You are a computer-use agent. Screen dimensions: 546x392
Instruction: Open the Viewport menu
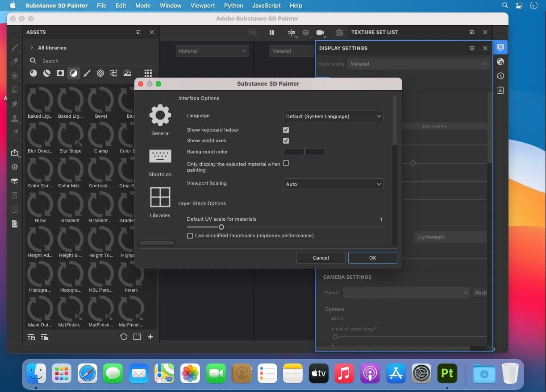click(202, 5)
